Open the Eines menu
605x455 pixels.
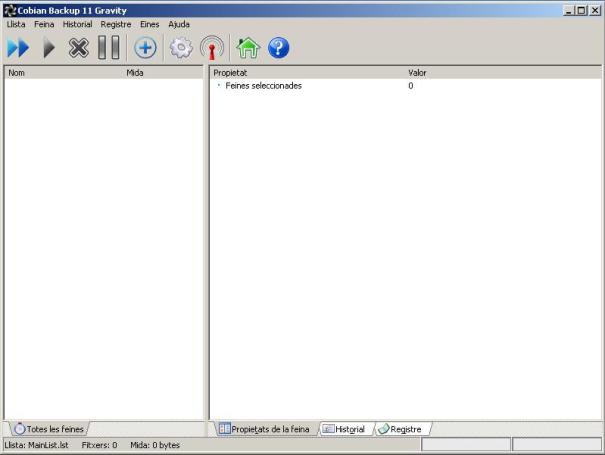tap(150, 24)
